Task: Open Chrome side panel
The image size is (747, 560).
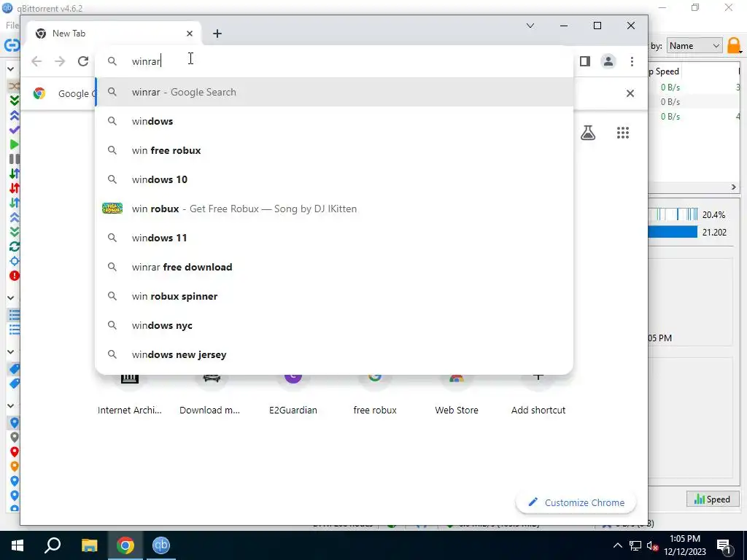Action: (x=585, y=61)
